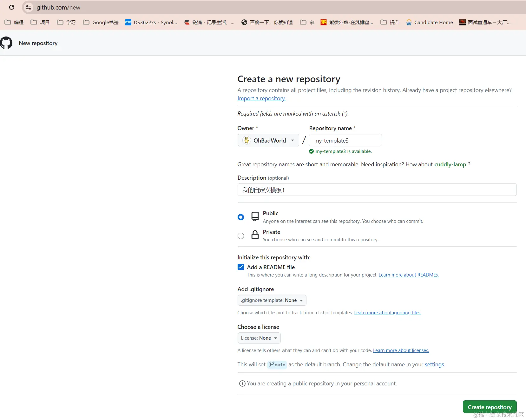Click the GitHub Octocat logo

[x=6, y=43]
